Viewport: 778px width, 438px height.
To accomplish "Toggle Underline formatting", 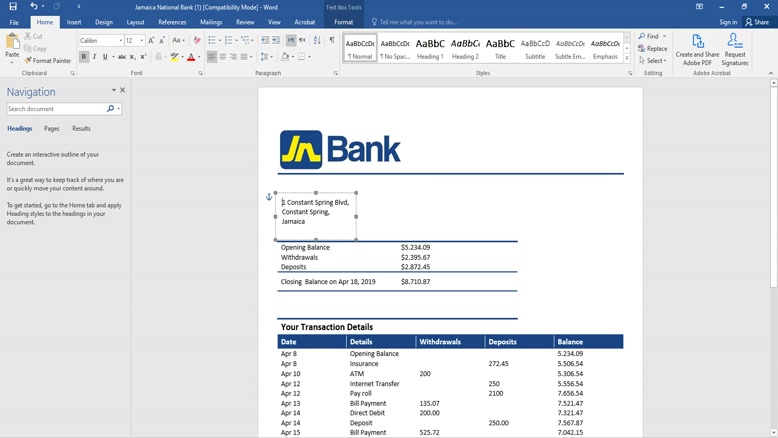I will [x=105, y=57].
